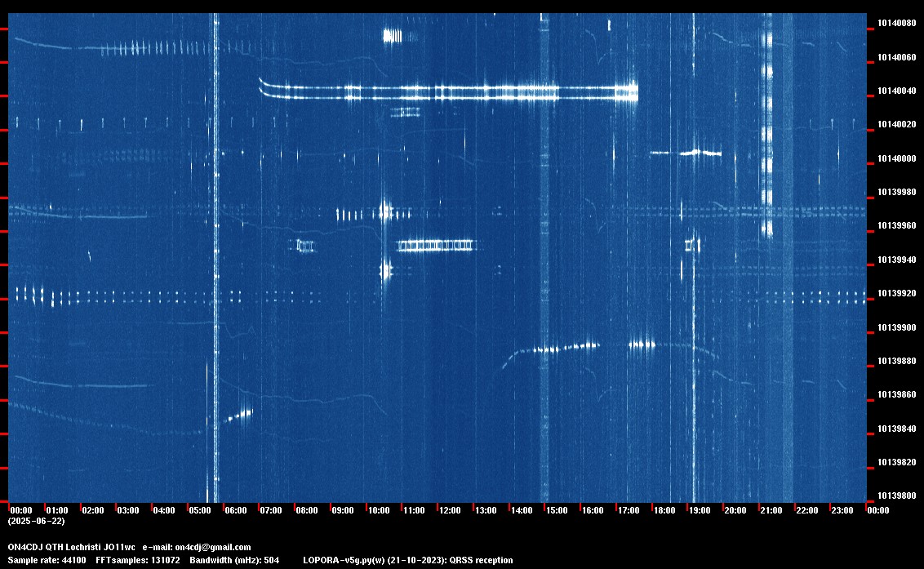Viewport: 924px width, 569px height.
Task: Click the FFTsamples: 131072 text
Action: (138, 560)
